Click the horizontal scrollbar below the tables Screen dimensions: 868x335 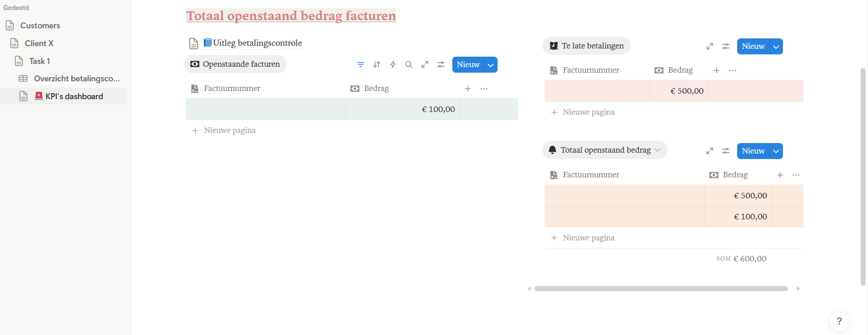point(661,288)
